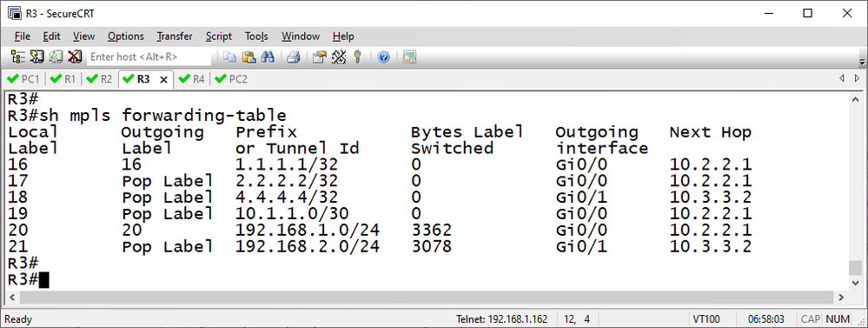Viewport: 868px width, 328px height.
Task: Click the Copy toolbar icon
Action: [229, 57]
